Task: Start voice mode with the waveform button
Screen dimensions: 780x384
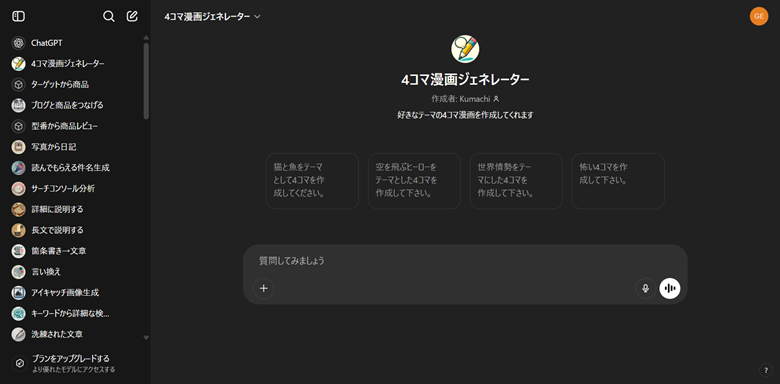Action: (x=670, y=288)
